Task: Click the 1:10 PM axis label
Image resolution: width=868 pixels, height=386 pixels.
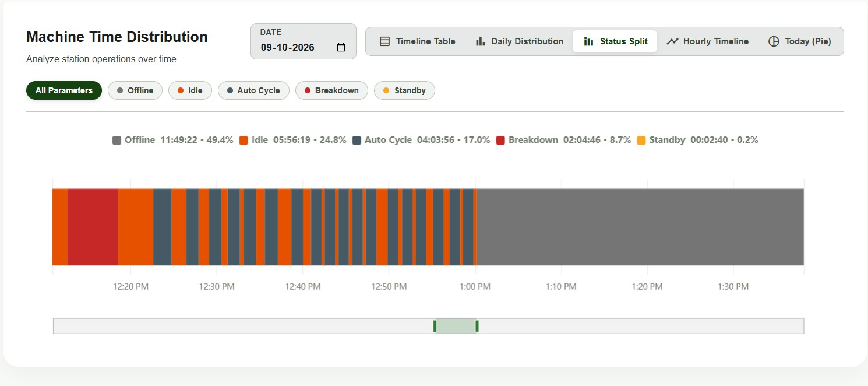Action: pyautogui.click(x=561, y=287)
